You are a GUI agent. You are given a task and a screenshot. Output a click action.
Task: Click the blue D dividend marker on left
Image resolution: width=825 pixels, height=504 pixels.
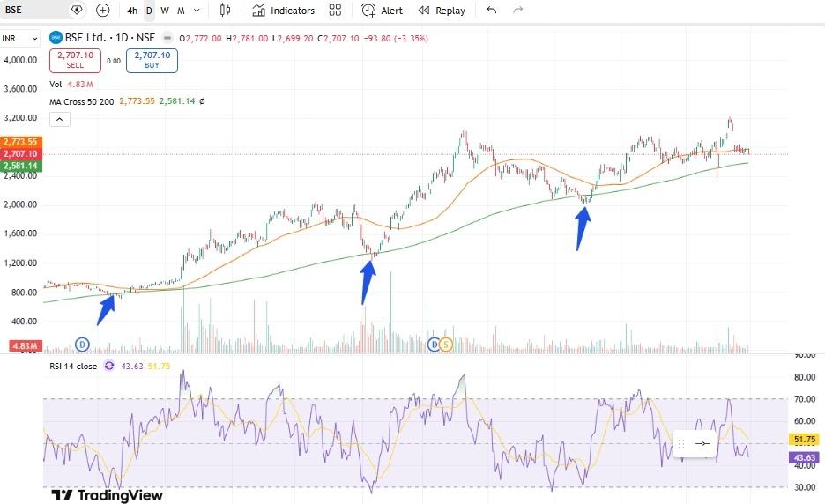(82, 345)
